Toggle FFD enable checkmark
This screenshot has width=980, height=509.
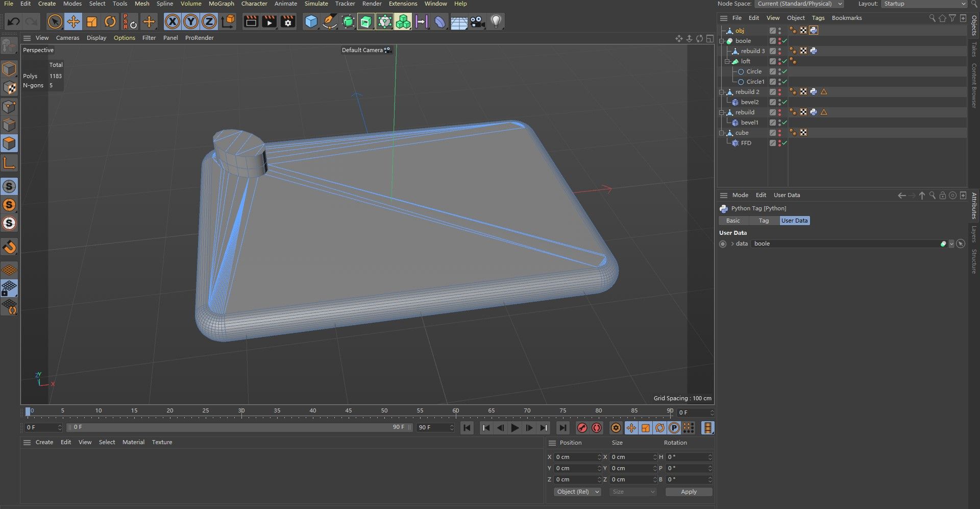click(x=785, y=143)
